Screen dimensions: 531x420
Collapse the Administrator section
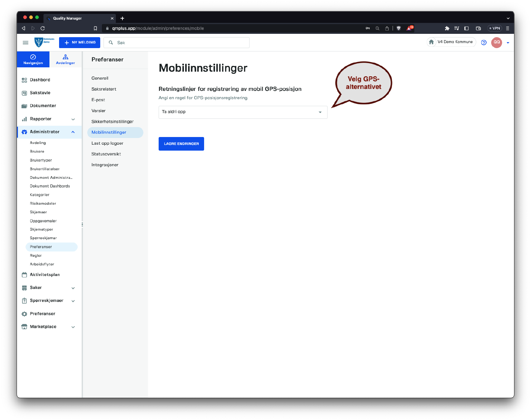point(73,132)
